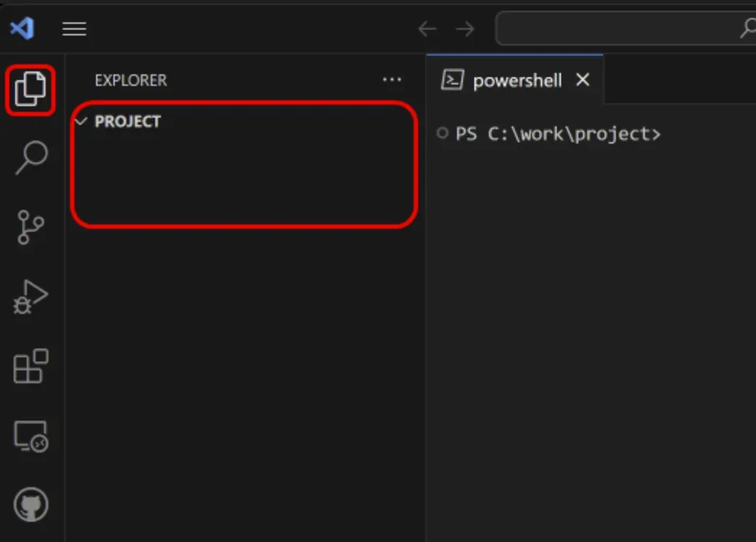Collapse the PROJECT folder chevron
Screen dimensions: 756x542
[x=81, y=121]
